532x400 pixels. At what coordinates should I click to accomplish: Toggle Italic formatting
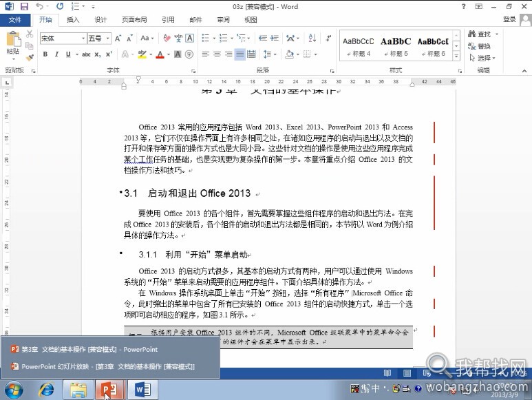coord(56,54)
